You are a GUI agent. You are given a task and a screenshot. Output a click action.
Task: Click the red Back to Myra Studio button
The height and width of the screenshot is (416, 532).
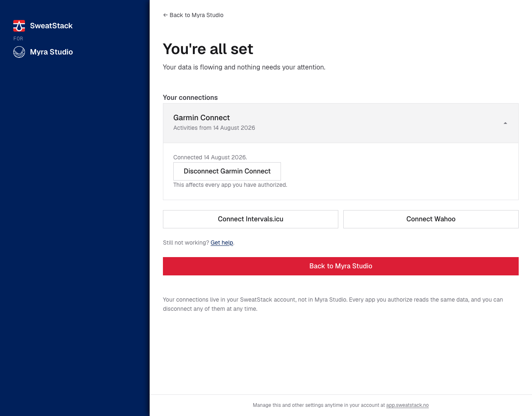tap(341, 266)
